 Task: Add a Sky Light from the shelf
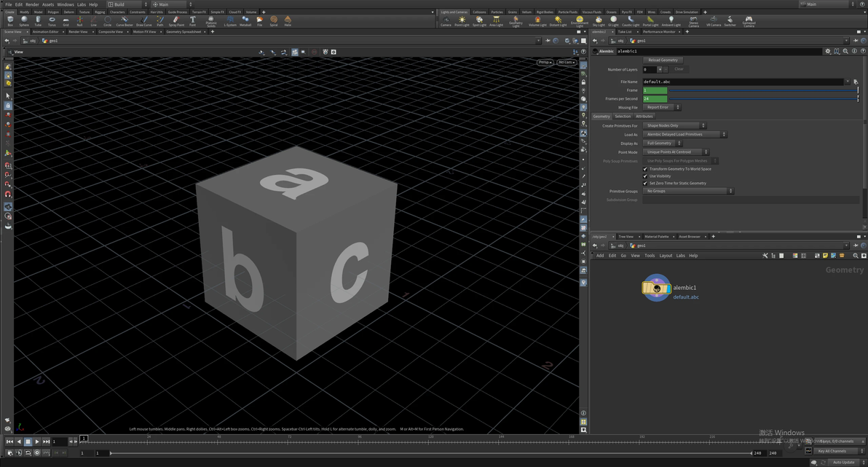click(x=598, y=20)
